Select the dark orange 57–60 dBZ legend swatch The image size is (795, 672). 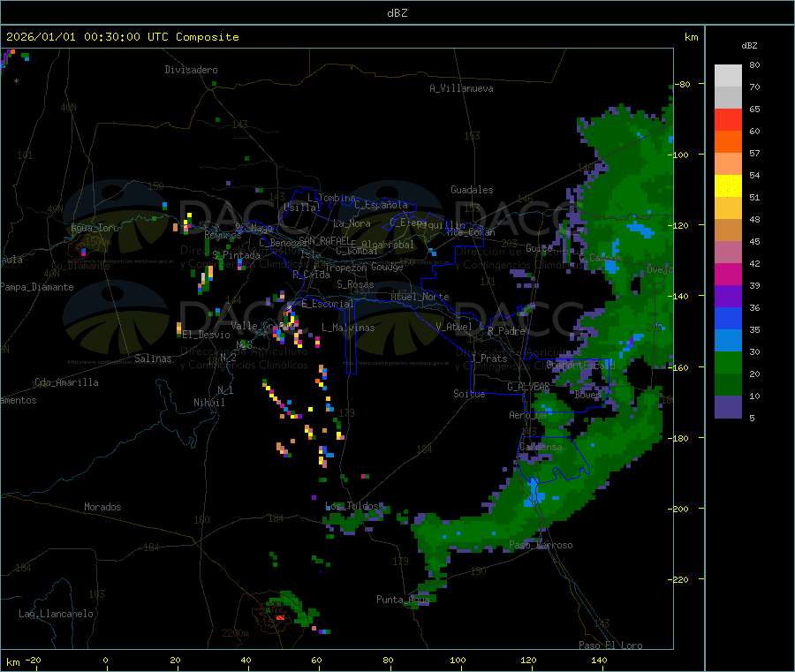728,142
